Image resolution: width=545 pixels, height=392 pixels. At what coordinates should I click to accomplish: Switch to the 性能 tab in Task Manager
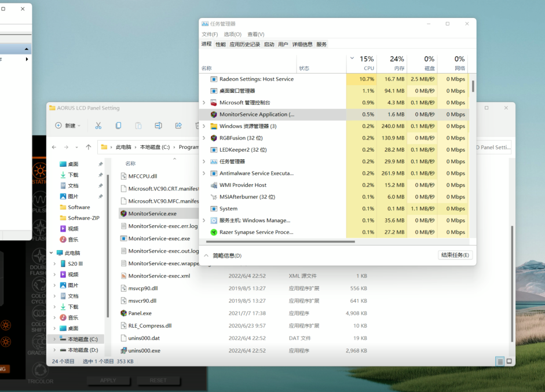click(x=221, y=44)
